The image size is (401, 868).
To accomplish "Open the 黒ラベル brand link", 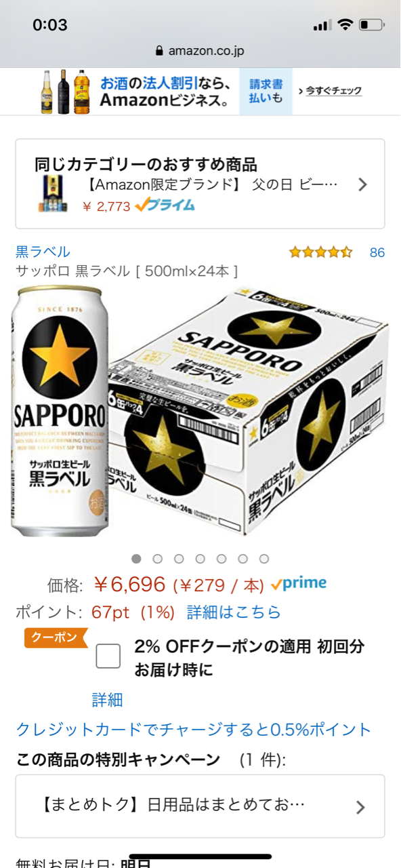I will (43, 252).
